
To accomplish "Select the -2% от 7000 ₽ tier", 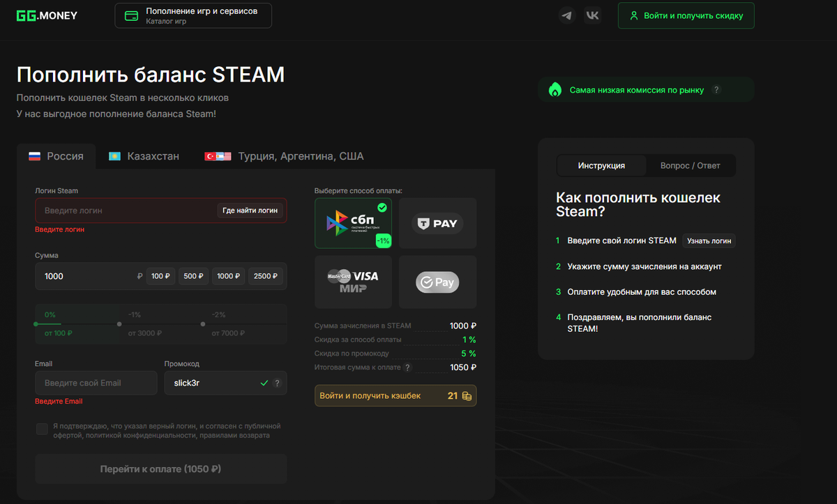I will [x=245, y=323].
